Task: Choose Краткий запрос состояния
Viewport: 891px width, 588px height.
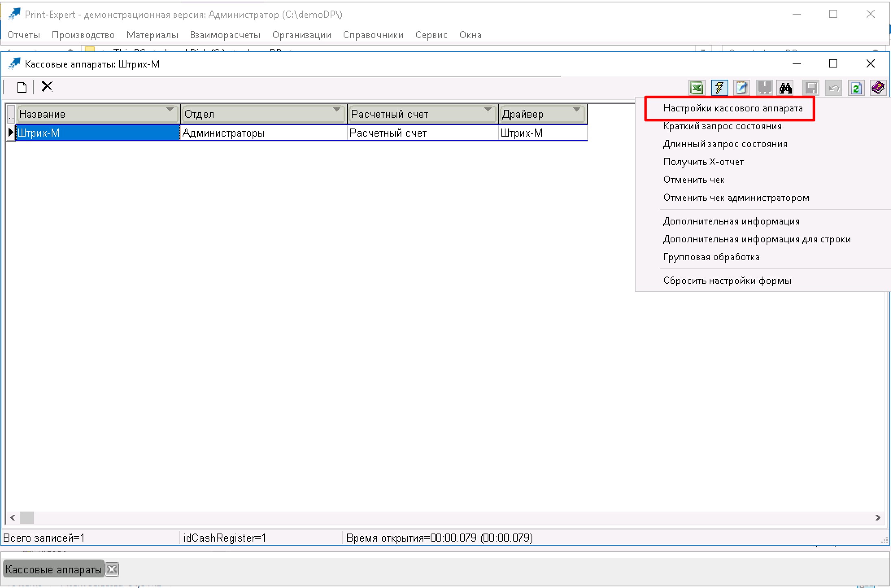Action: (x=722, y=126)
